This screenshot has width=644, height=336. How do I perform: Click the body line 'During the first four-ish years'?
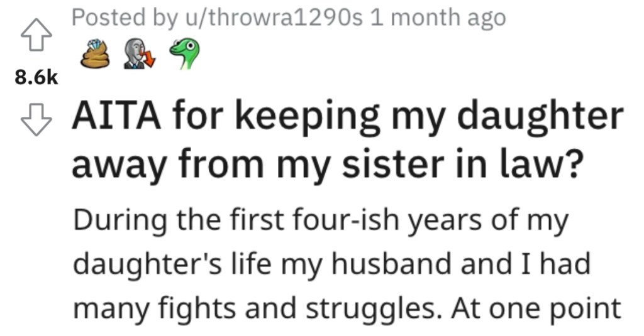(321, 220)
